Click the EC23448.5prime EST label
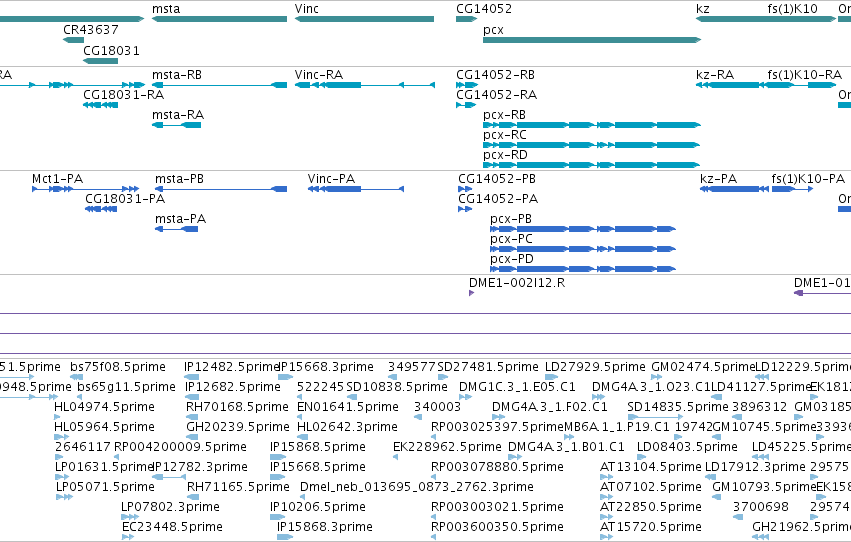851x542 pixels. click(172, 528)
